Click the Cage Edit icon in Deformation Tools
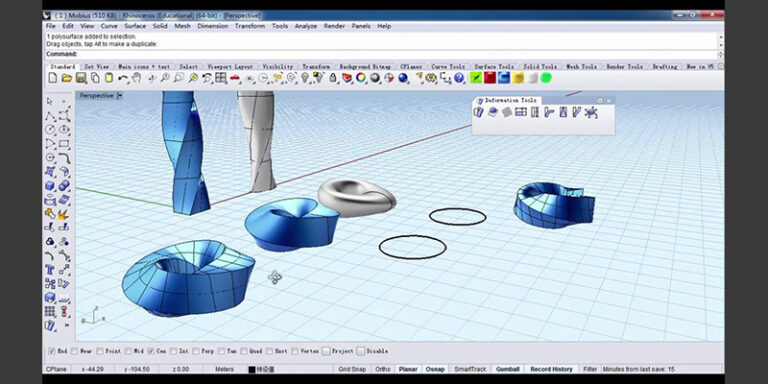 tap(591, 112)
